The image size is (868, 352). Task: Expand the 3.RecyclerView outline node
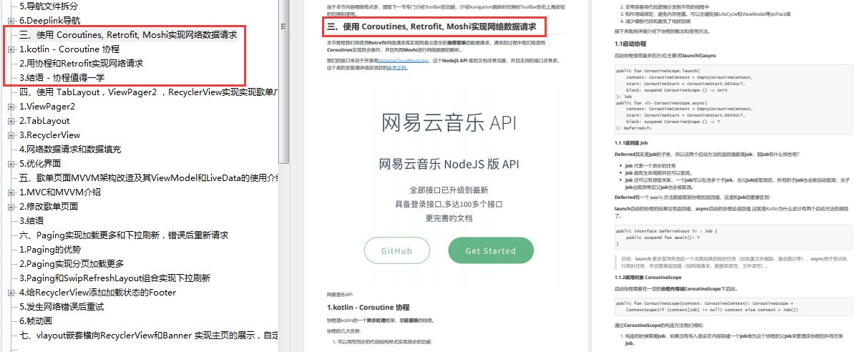10,135
